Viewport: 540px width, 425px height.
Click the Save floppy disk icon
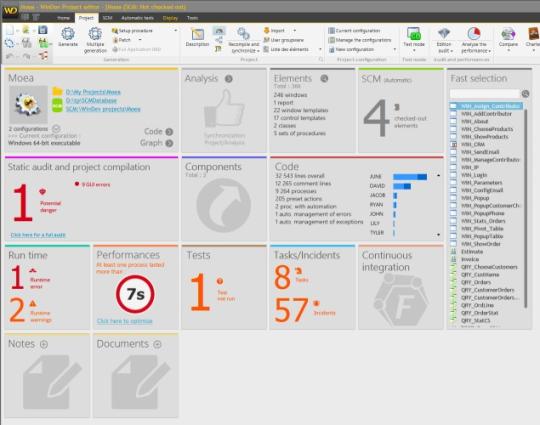(43, 30)
